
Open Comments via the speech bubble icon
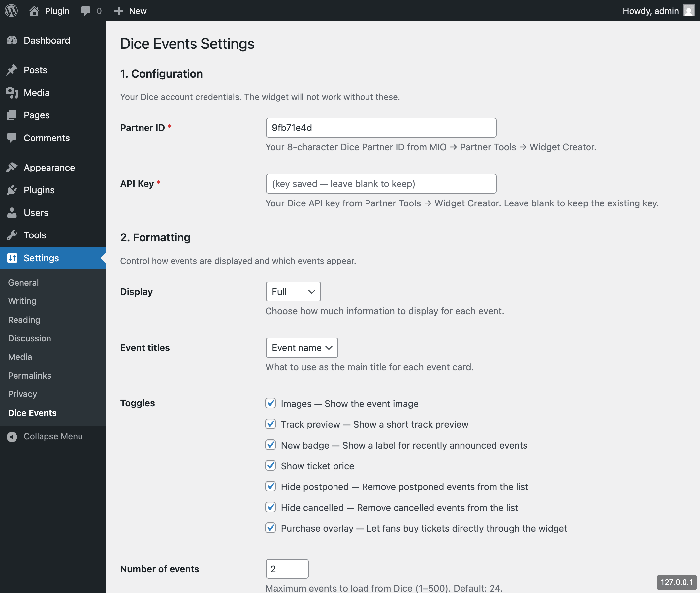[x=12, y=138]
